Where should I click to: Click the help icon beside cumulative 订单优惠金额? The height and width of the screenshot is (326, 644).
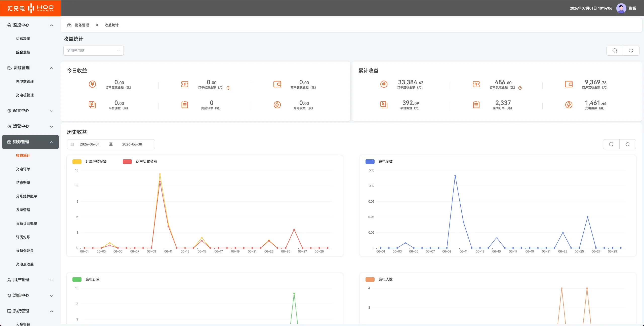(x=520, y=88)
